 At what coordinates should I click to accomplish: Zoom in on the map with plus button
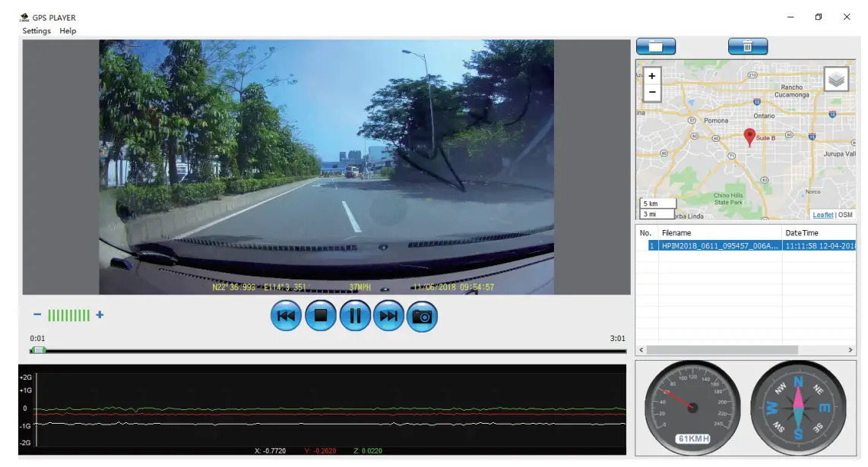(x=652, y=76)
